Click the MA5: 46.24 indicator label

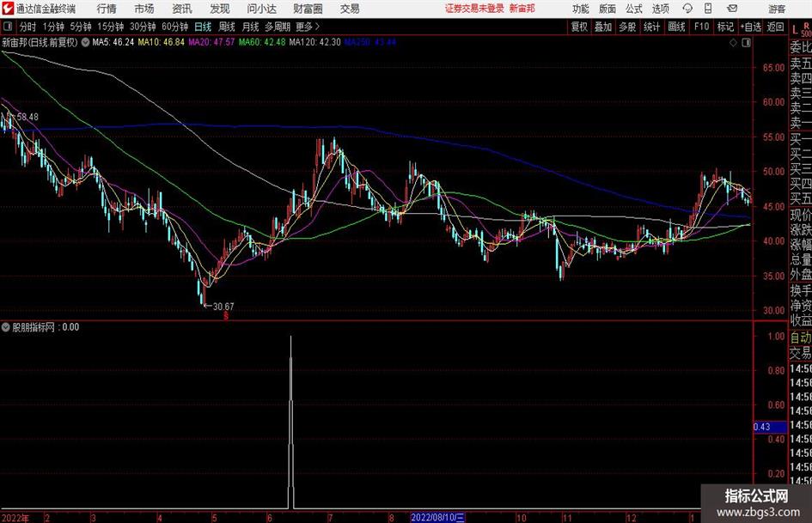point(113,42)
